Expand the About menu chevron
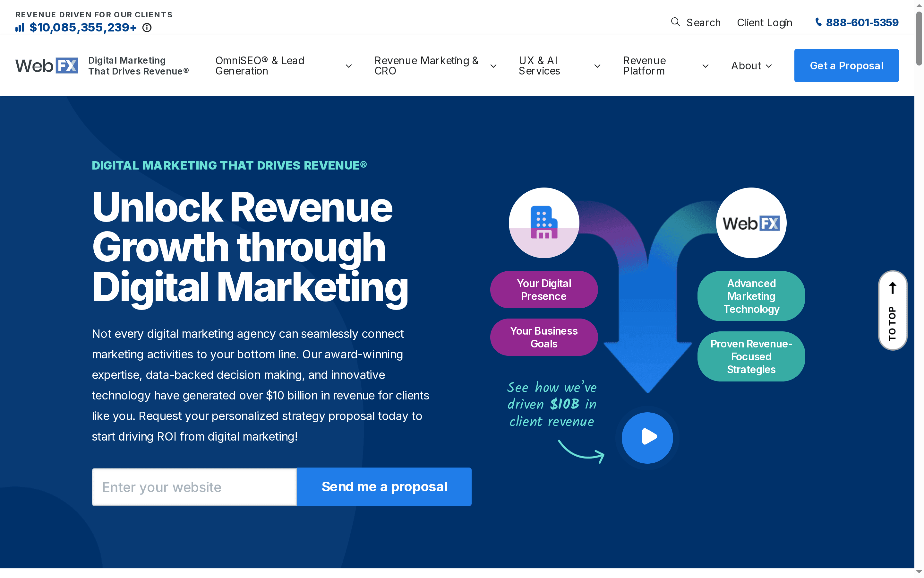 [769, 66]
